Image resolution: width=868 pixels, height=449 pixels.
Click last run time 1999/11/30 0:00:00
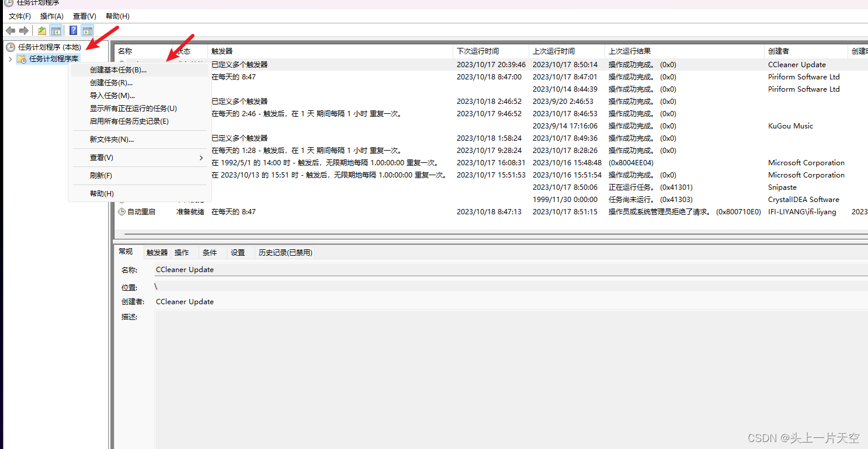[565, 200]
